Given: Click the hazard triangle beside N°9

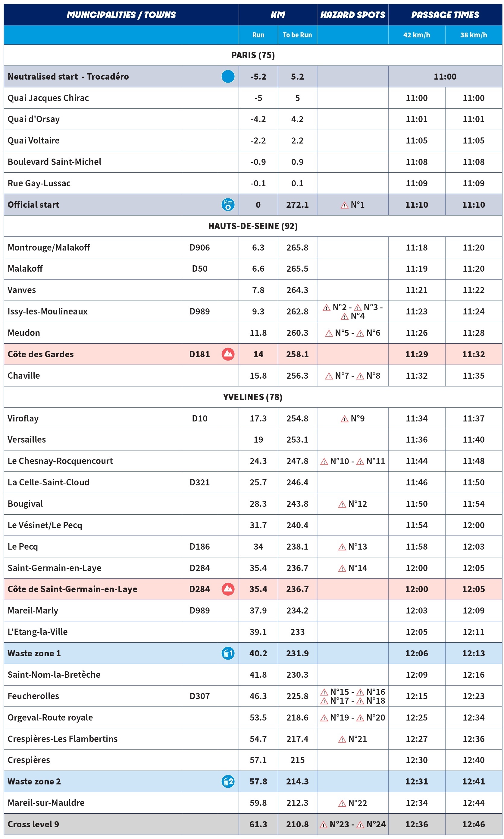Looking at the screenshot, I should [x=344, y=419].
